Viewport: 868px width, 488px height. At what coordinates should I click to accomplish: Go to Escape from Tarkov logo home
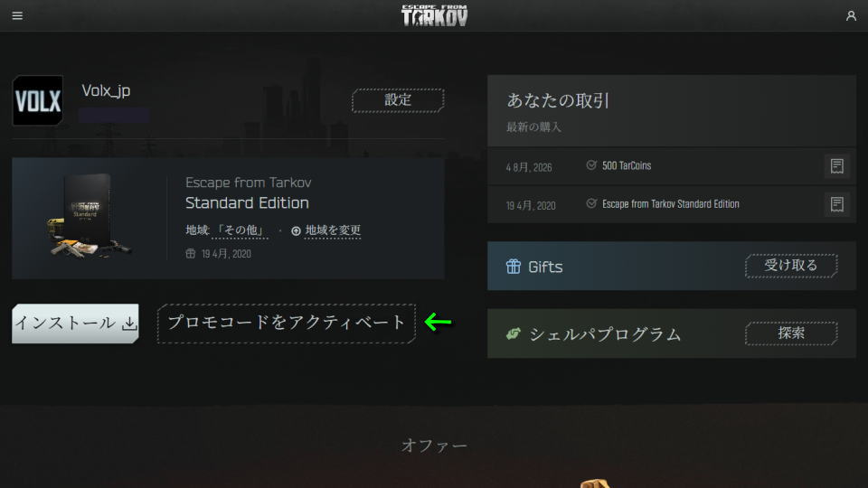[435, 15]
